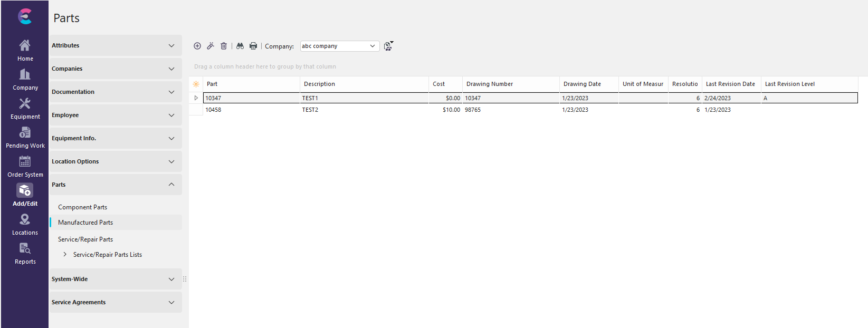
Task: Open the copy options icon beside Company
Action: pyautogui.click(x=388, y=46)
